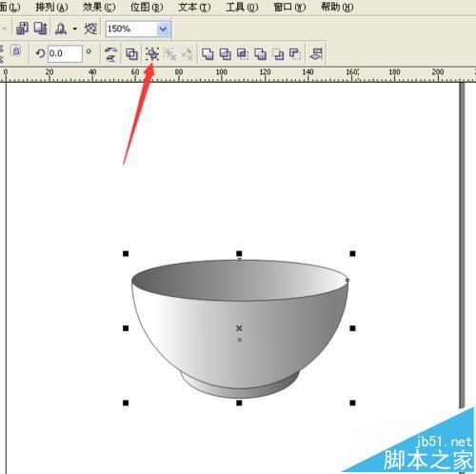476x474 pixels.
Task: Click the dimmed Ungroup icon
Action: 170,54
